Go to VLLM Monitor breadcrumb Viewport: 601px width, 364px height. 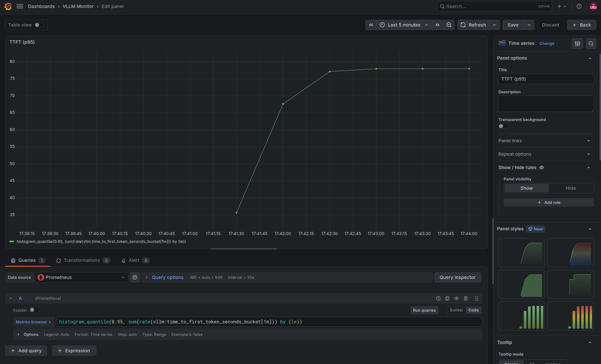(78, 6)
